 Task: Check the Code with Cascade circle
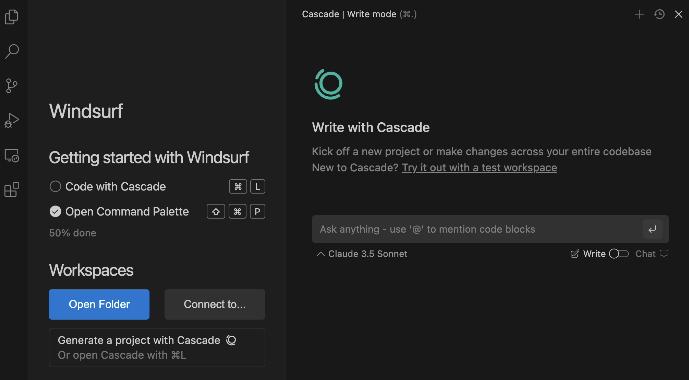click(55, 186)
